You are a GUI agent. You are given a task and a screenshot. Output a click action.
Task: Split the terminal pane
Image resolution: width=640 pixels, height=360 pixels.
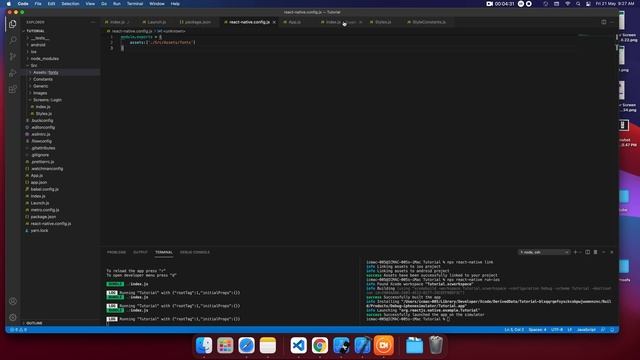587,252
